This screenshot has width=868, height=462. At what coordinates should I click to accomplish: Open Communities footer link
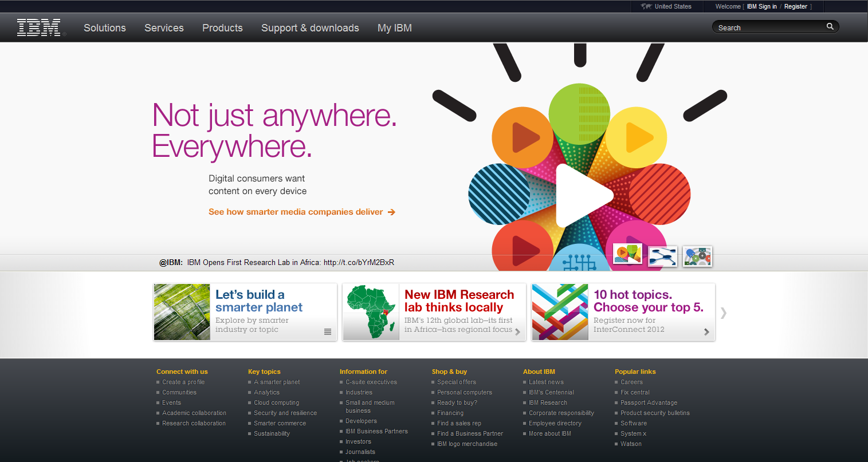(179, 392)
